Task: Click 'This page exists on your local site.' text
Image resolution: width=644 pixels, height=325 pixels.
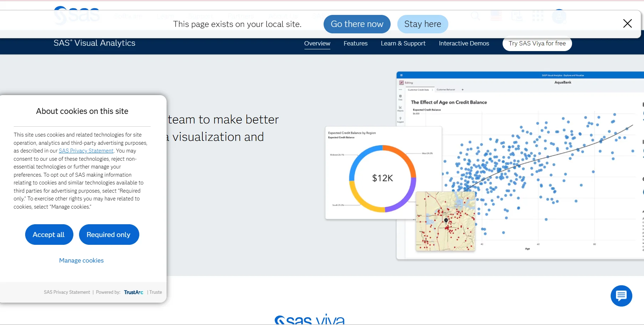Action: 237,24
